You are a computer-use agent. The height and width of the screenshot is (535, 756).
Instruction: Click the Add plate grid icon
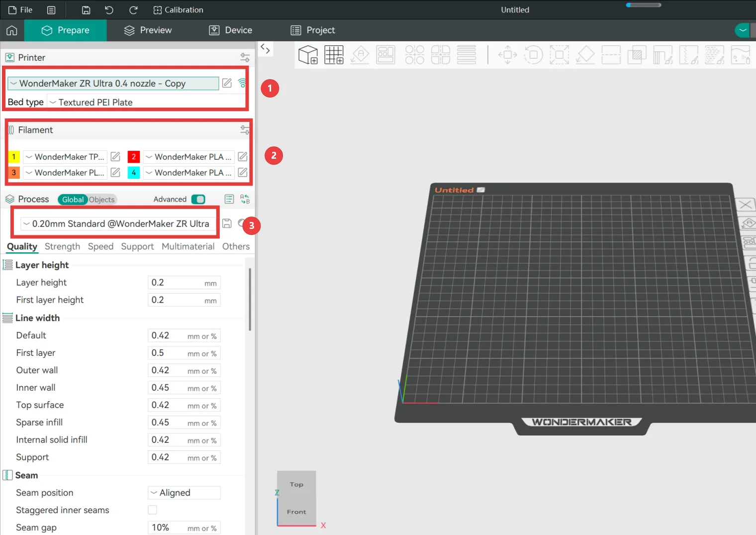tap(334, 55)
